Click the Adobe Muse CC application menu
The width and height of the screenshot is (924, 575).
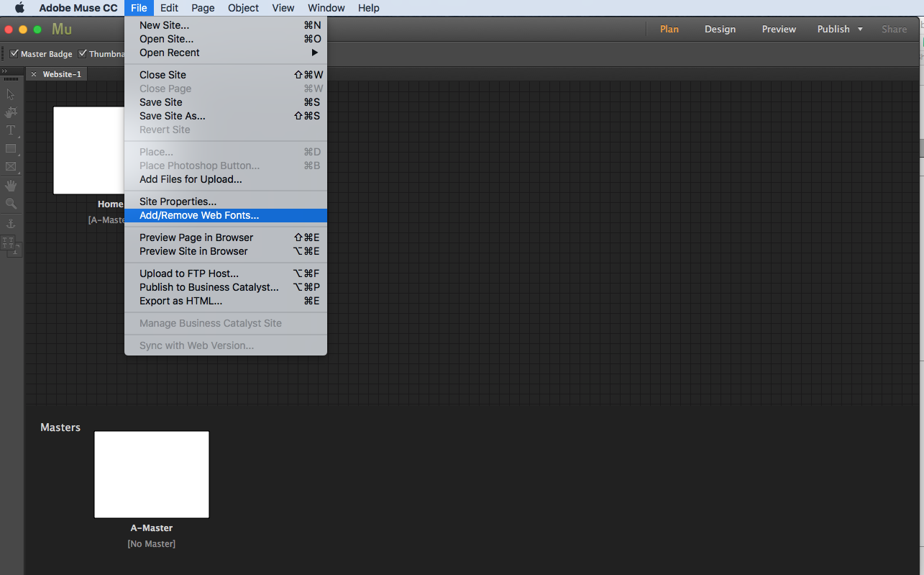(78, 8)
